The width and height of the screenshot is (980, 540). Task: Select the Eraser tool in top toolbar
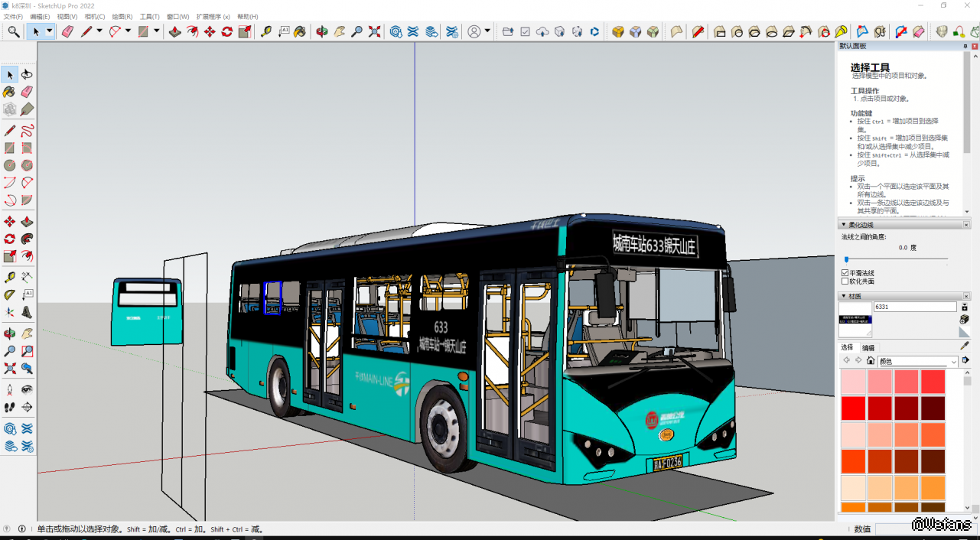[x=67, y=31]
